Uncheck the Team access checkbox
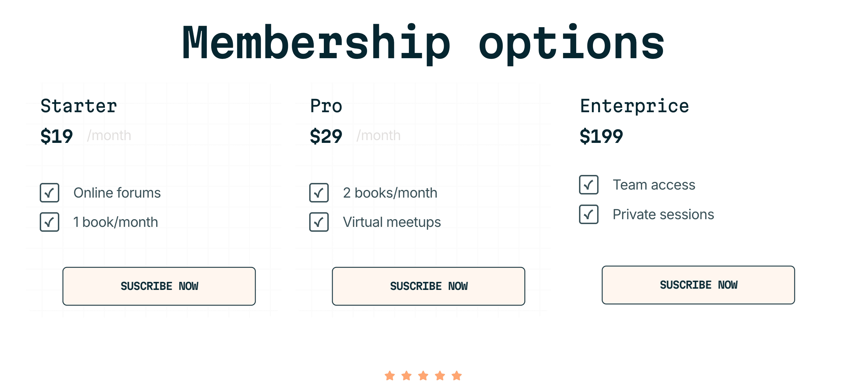The height and width of the screenshot is (391, 868). pos(589,185)
